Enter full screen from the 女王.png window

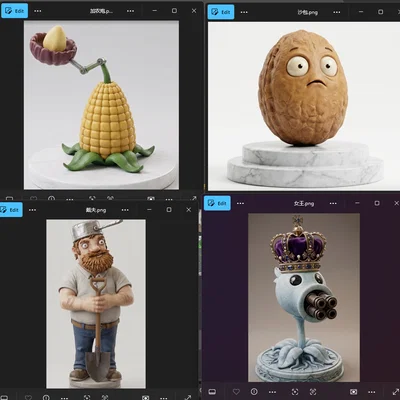[x=396, y=392]
